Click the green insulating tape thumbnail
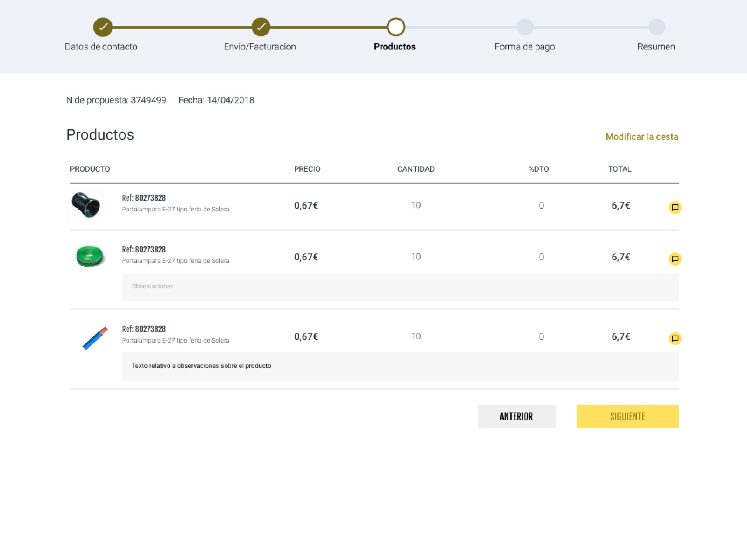 [x=88, y=257]
